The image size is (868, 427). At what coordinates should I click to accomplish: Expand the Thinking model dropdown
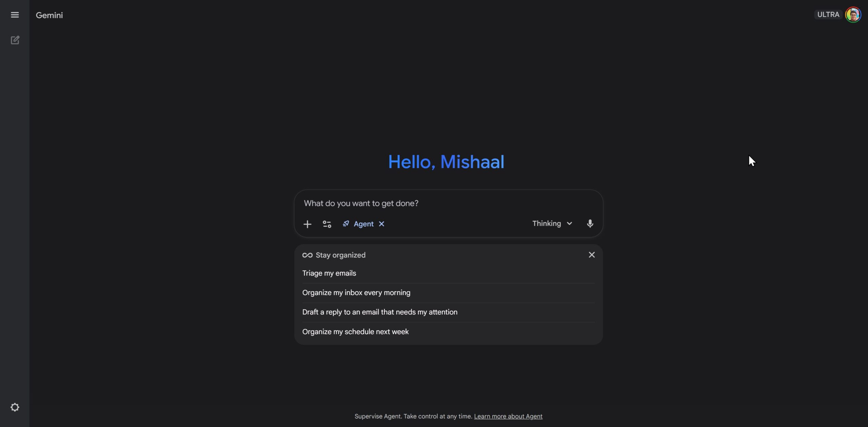click(x=552, y=224)
